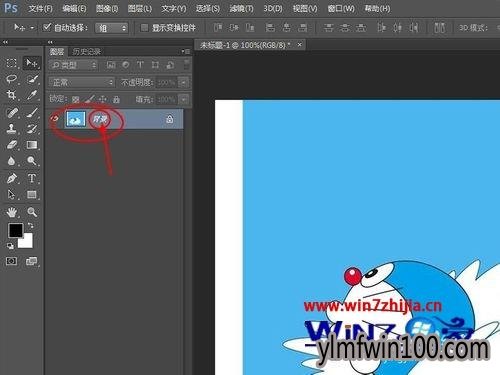Viewport: 500px width, 375px height.
Task: Choose the Crop tool
Action: pyautogui.click(x=12, y=95)
